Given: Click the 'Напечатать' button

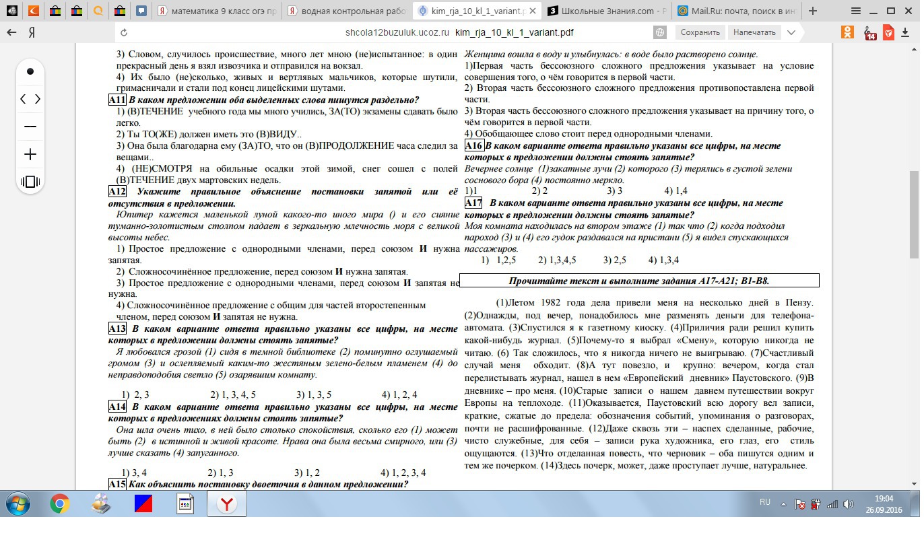Looking at the screenshot, I should point(754,32).
